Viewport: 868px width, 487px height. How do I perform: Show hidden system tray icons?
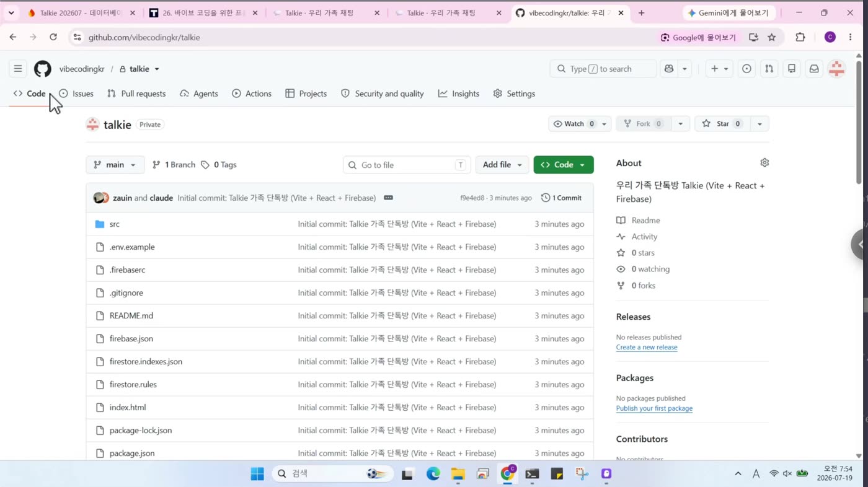[x=738, y=474]
